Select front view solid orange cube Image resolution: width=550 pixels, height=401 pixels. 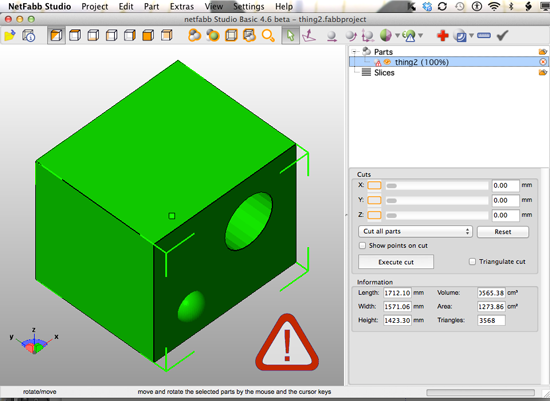coord(148,35)
